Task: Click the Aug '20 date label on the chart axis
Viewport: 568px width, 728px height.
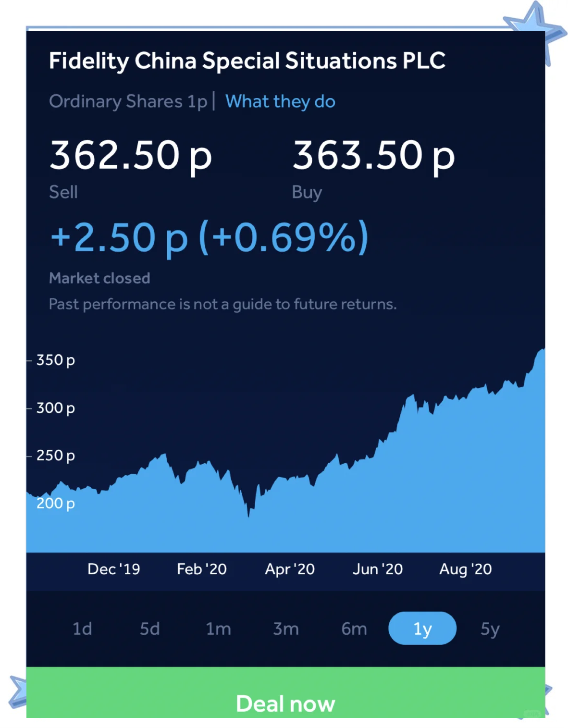Action: click(x=465, y=569)
